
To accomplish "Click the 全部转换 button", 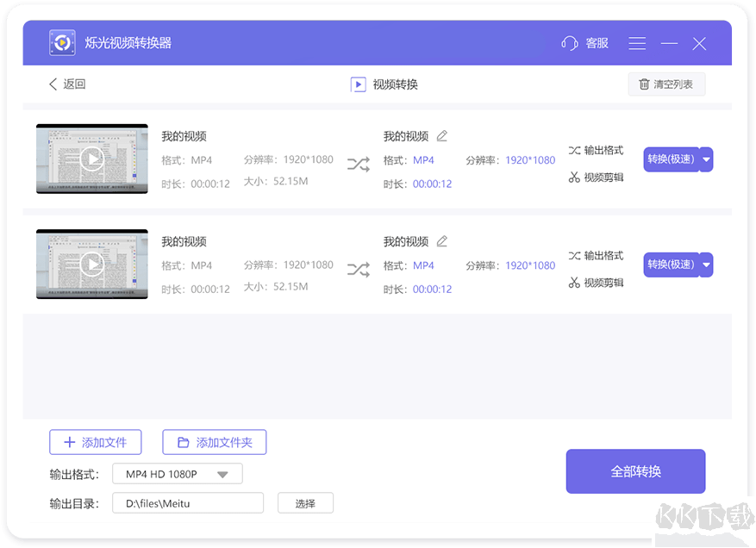I will (x=635, y=471).
